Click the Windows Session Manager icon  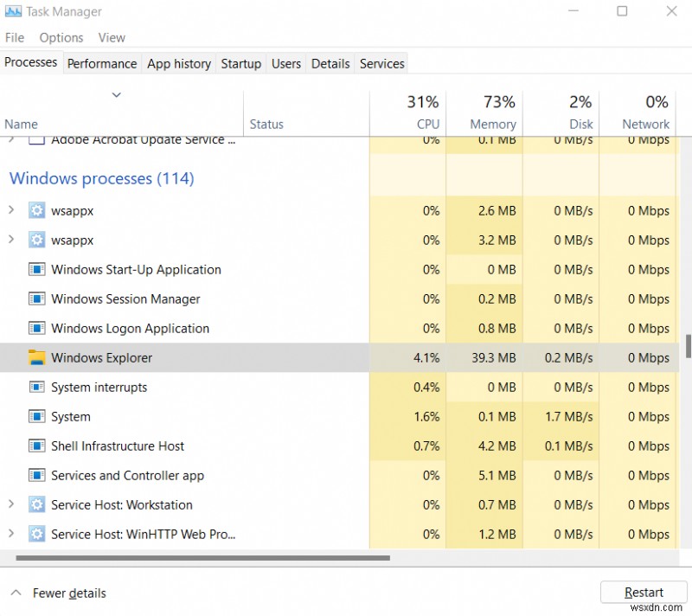[x=36, y=298]
